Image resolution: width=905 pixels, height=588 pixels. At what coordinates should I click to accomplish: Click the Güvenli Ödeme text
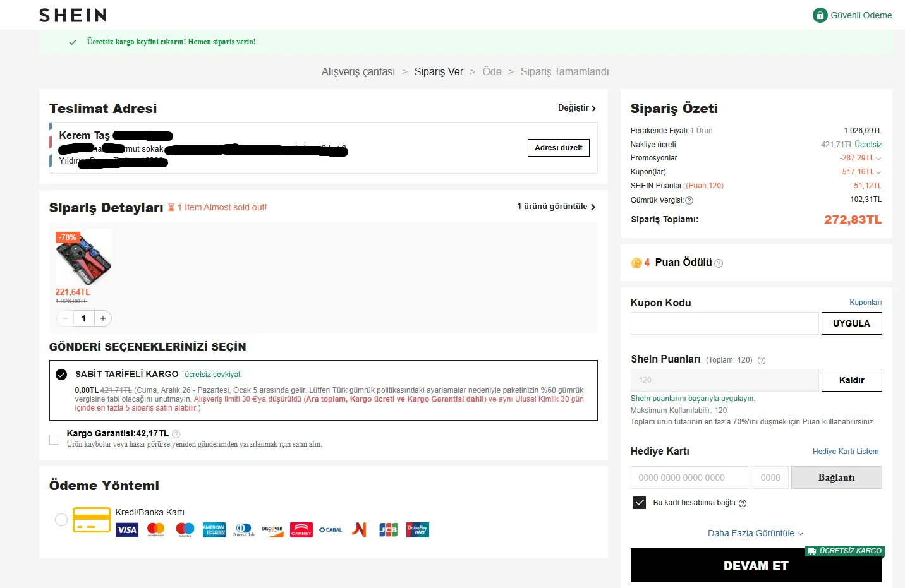coord(861,15)
